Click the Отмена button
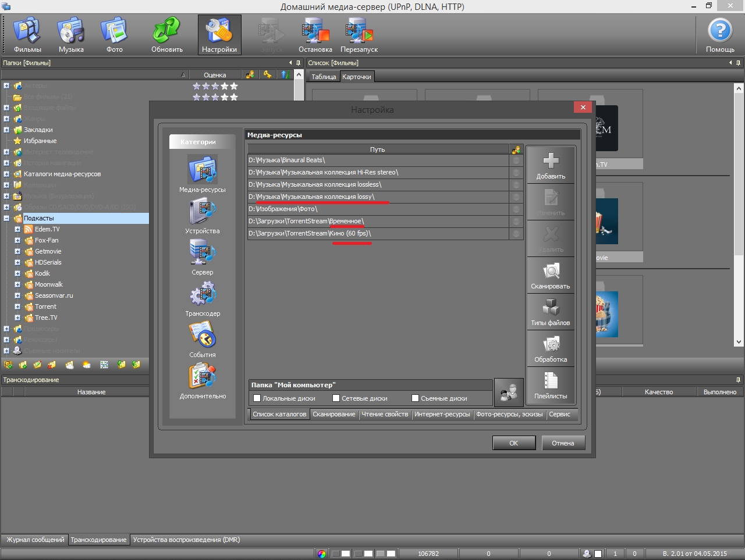The image size is (745, 560). click(563, 443)
